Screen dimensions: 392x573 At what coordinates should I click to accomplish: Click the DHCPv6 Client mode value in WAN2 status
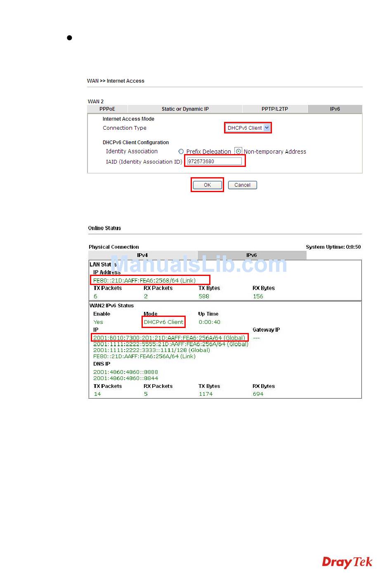pos(163,322)
